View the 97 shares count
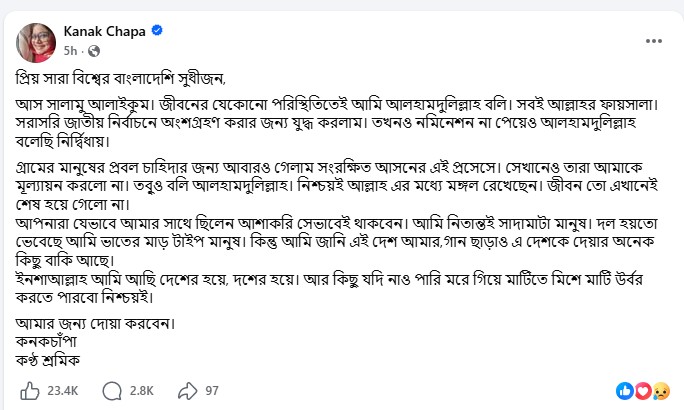Viewport: 684px width, 410px height. [x=211, y=391]
